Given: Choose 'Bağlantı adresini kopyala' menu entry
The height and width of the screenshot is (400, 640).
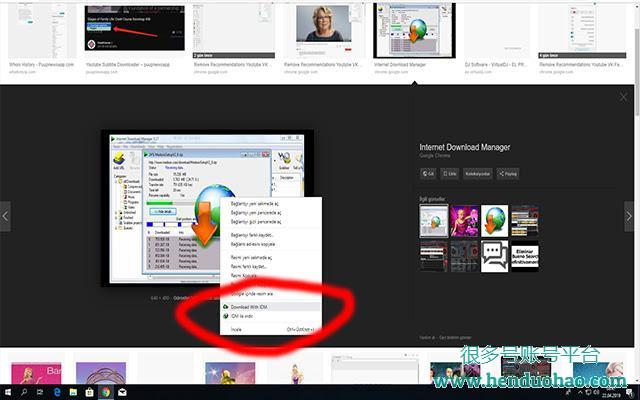Looking at the screenshot, I should [x=271, y=244].
